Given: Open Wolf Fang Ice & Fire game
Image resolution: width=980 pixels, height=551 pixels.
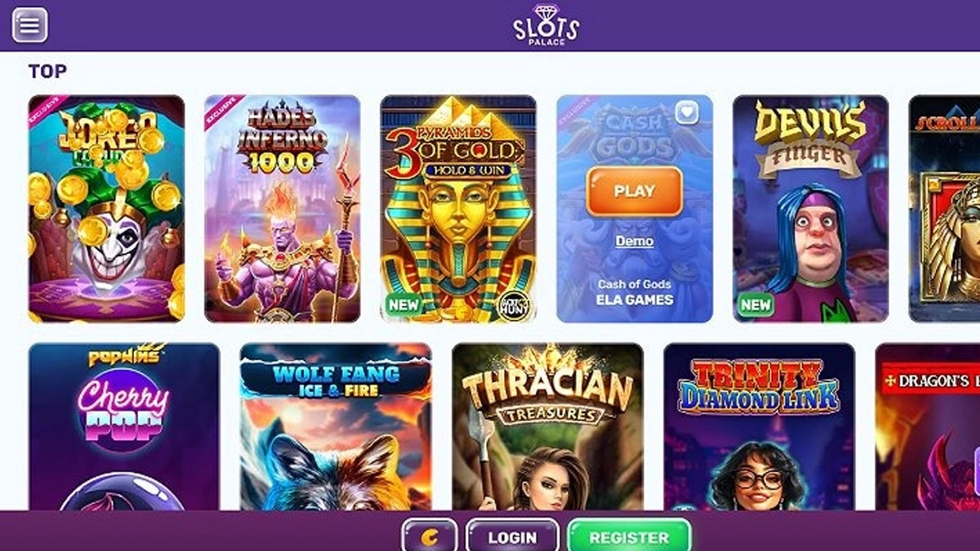Looking at the screenshot, I should 336,427.
